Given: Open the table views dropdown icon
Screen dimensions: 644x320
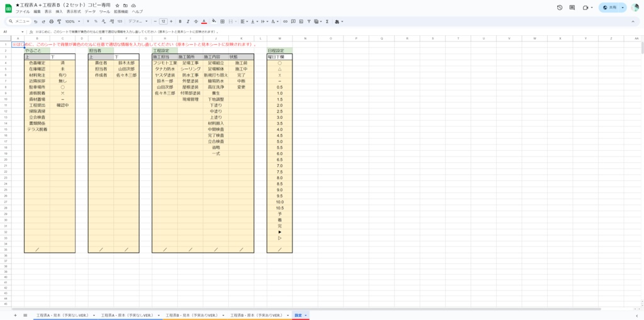Looking at the screenshot, I should (x=317, y=21).
